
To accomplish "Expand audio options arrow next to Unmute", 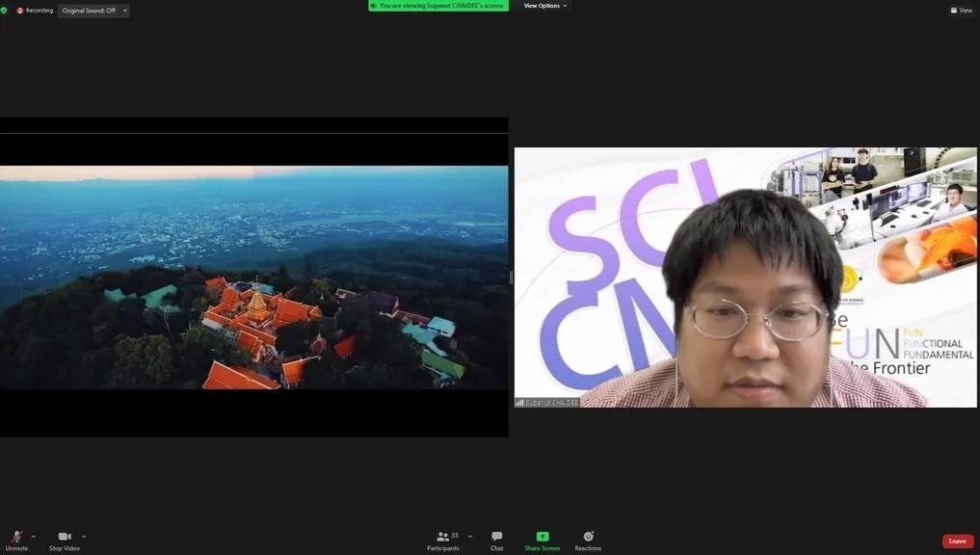I will (x=34, y=537).
